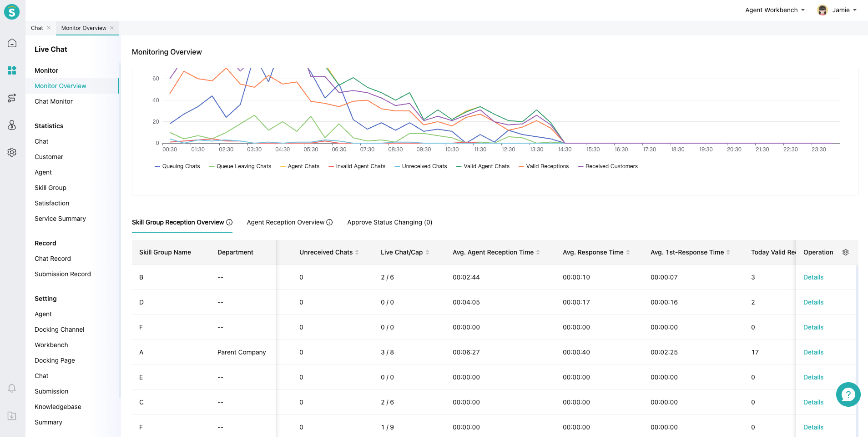This screenshot has height=439, width=868.
Task: Sort by Avg. Agent Reception Time column
Action: tap(538, 252)
